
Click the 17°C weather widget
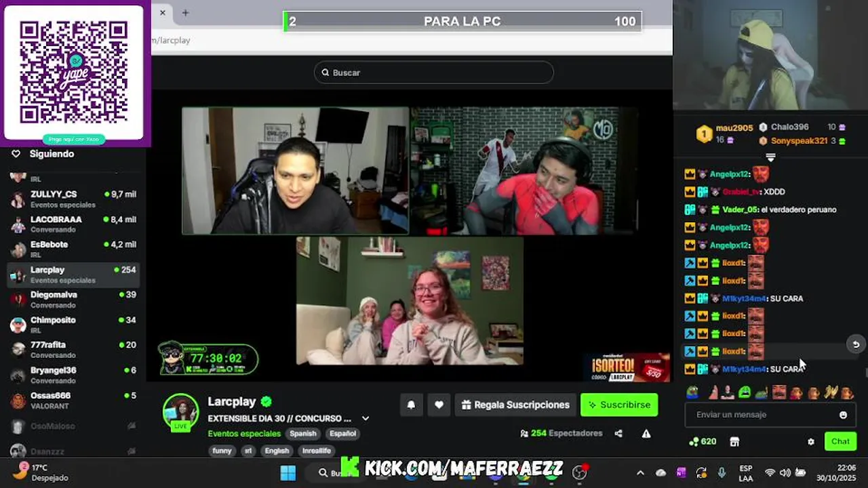click(x=41, y=472)
